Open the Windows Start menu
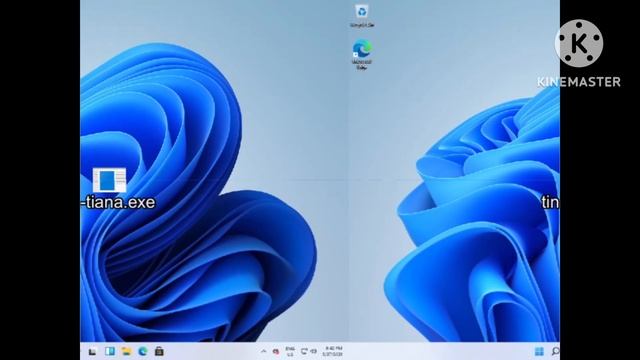 click(539, 351)
